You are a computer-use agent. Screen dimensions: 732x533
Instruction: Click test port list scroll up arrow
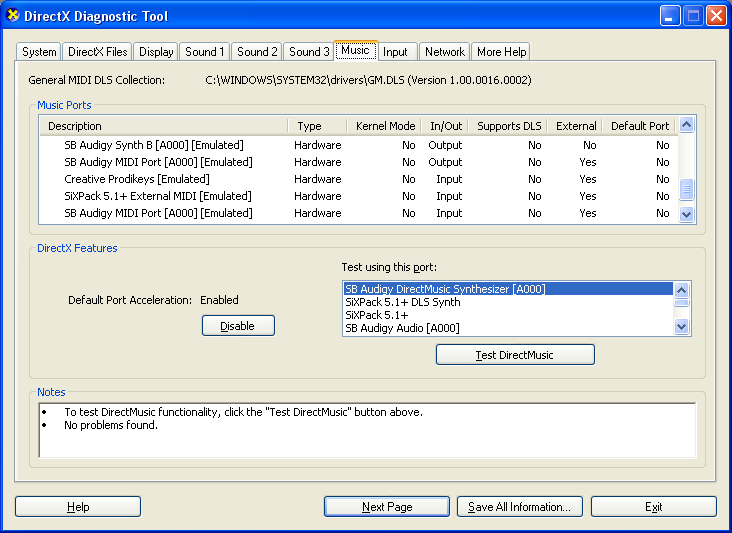[681, 290]
